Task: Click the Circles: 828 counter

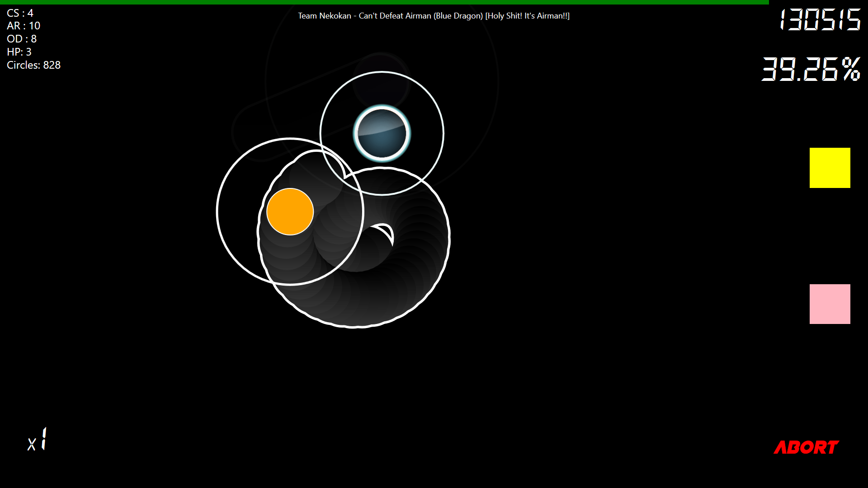Action: click(33, 65)
